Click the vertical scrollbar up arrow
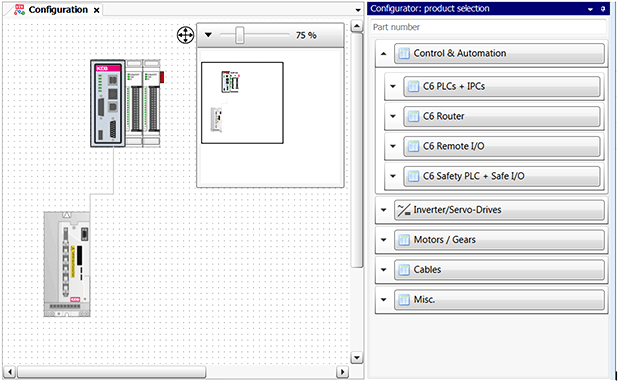Screen dimensions: 618x382 [x=357, y=26]
